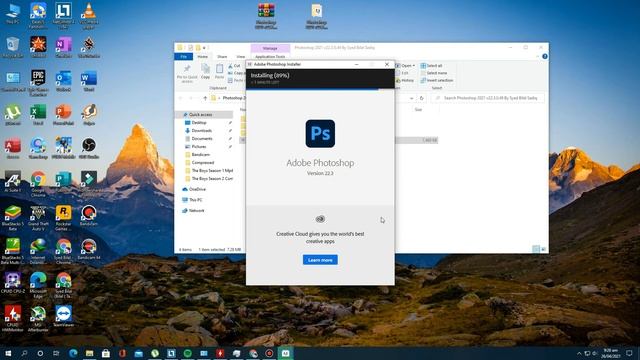Screen dimensions: 640x360
Task: Open the Open dropdown in Explorer ribbon
Action: (405, 66)
